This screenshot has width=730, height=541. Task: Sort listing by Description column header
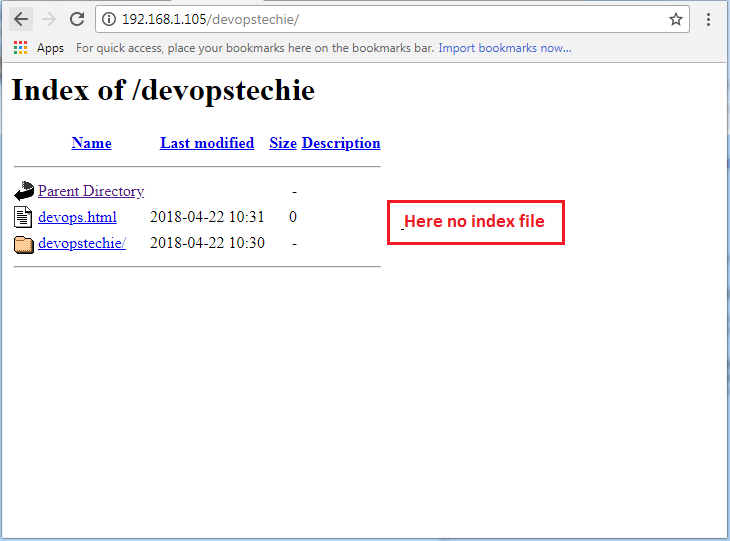point(341,143)
